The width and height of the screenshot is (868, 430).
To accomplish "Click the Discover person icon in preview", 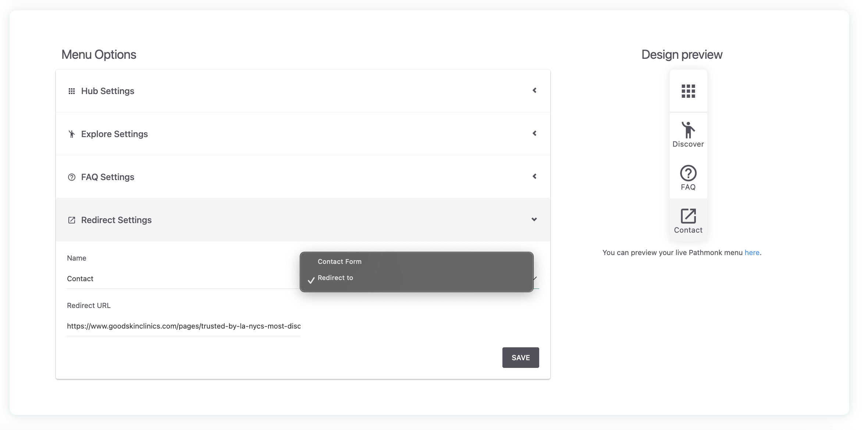I will coord(688,130).
